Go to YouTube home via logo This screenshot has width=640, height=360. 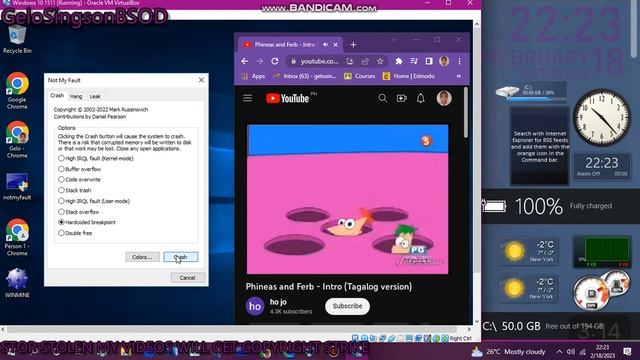click(x=288, y=98)
